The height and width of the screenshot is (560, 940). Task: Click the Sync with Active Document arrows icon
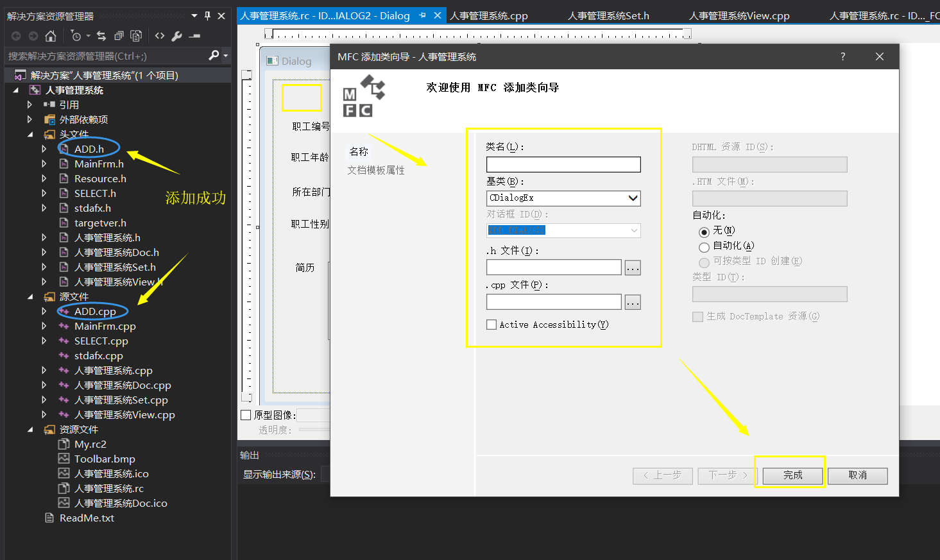101,36
